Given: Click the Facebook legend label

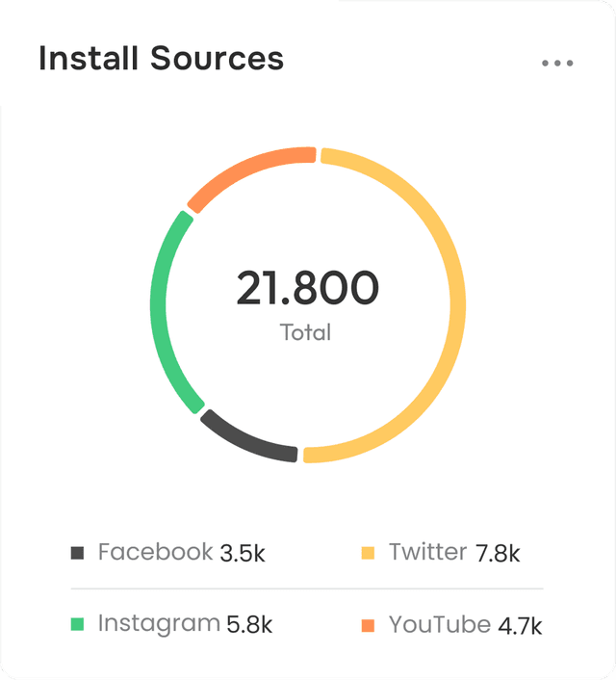Looking at the screenshot, I should [155, 552].
